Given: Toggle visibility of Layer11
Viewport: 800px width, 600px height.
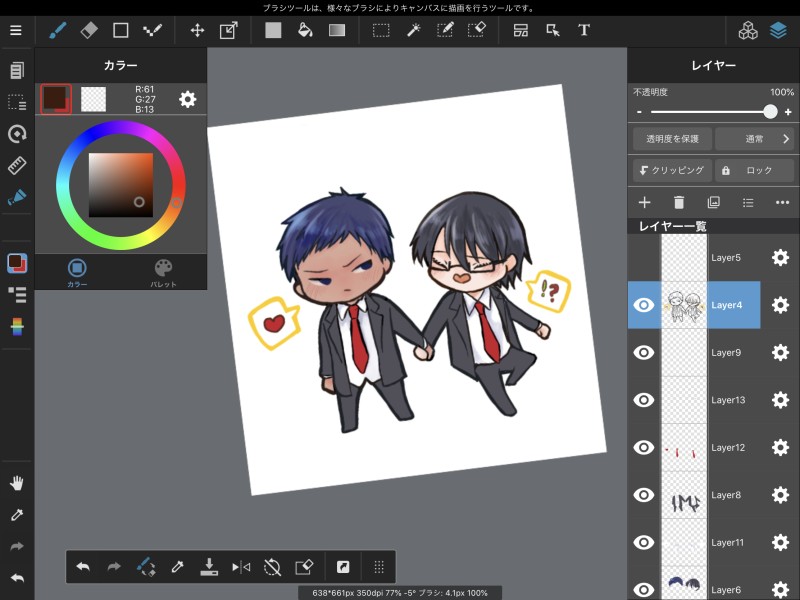Looking at the screenshot, I should coord(643,542).
